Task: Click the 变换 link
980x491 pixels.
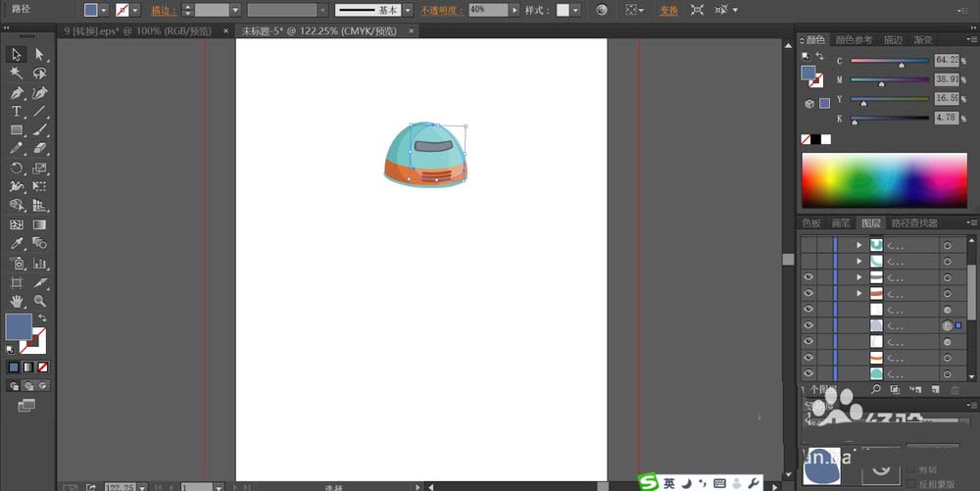Action: point(668,11)
